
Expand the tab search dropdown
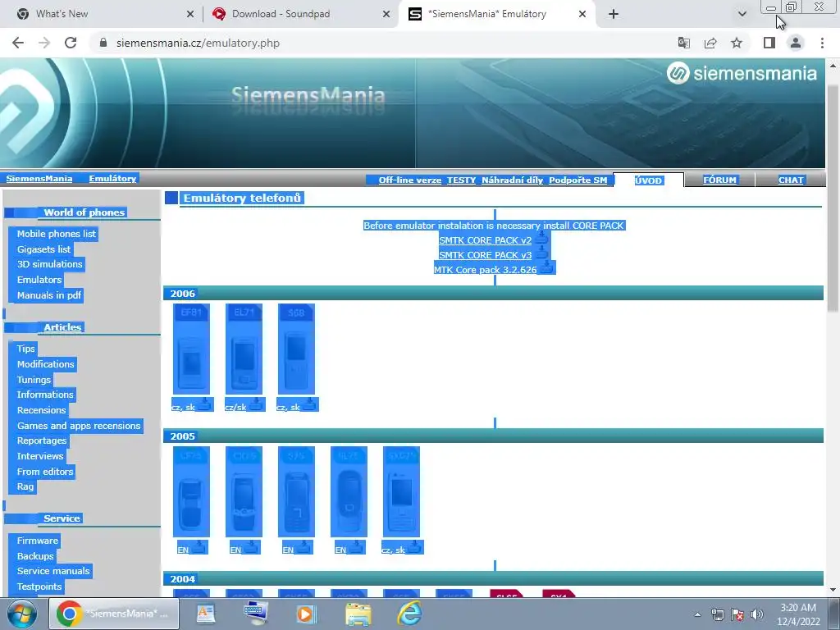pyautogui.click(x=742, y=14)
